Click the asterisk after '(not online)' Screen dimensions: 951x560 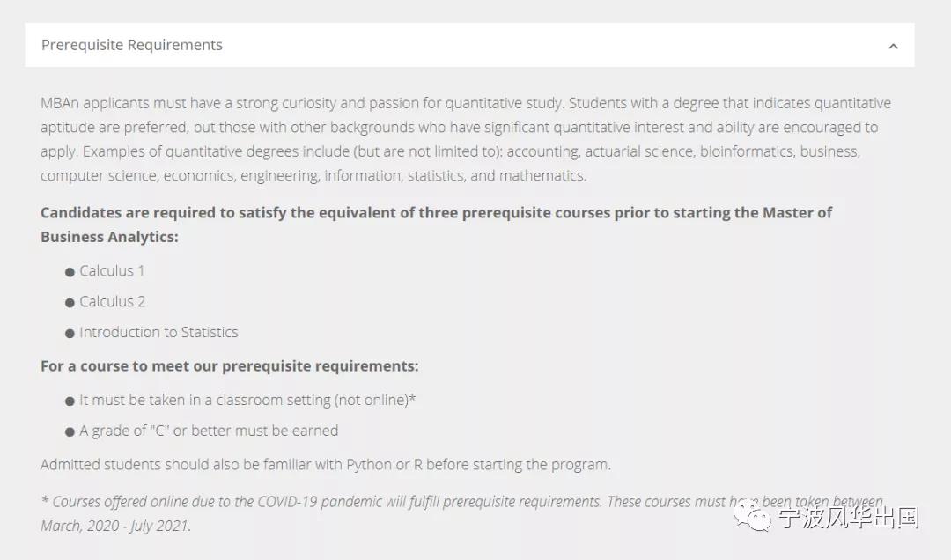[x=412, y=398]
